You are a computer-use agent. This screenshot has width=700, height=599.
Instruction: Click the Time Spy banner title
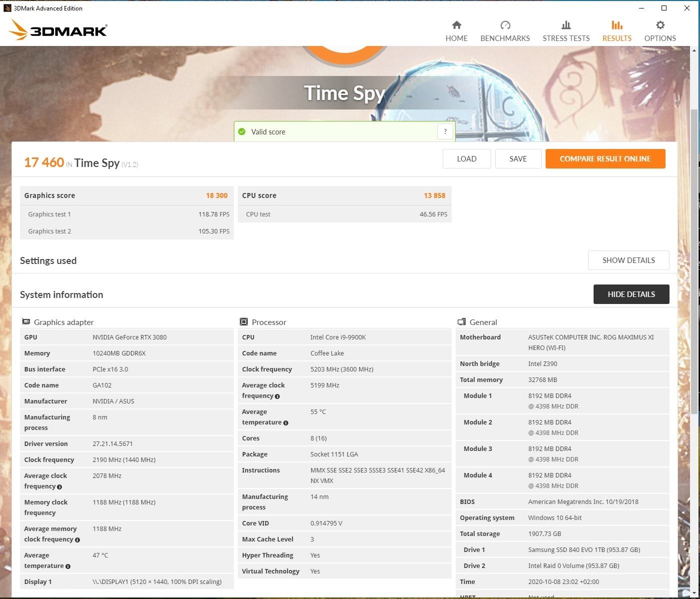click(344, 93)
